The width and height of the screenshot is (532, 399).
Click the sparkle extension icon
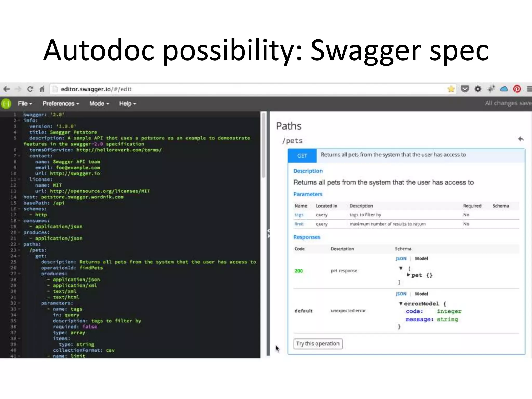pyautogui.click(x=491, y=89)
